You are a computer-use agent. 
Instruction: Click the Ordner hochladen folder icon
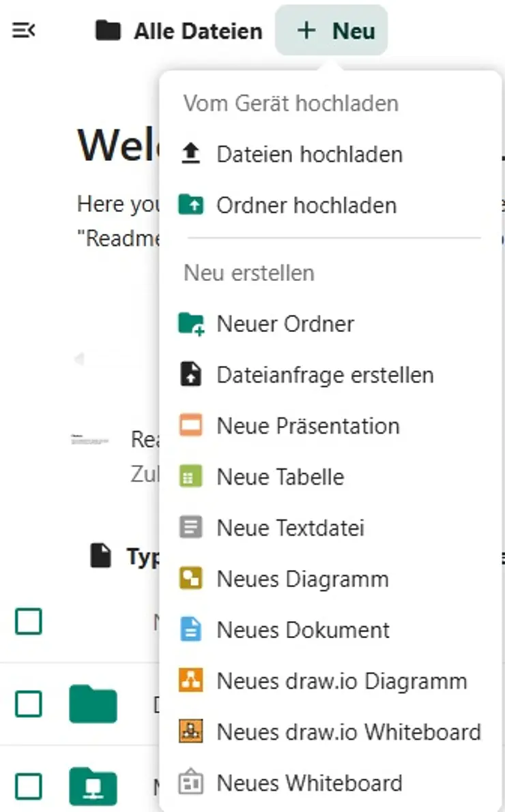[191, 205]
